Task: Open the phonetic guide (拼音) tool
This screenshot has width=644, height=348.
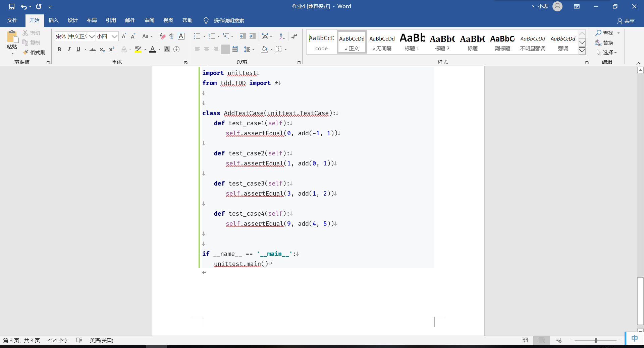Action: 172,36
